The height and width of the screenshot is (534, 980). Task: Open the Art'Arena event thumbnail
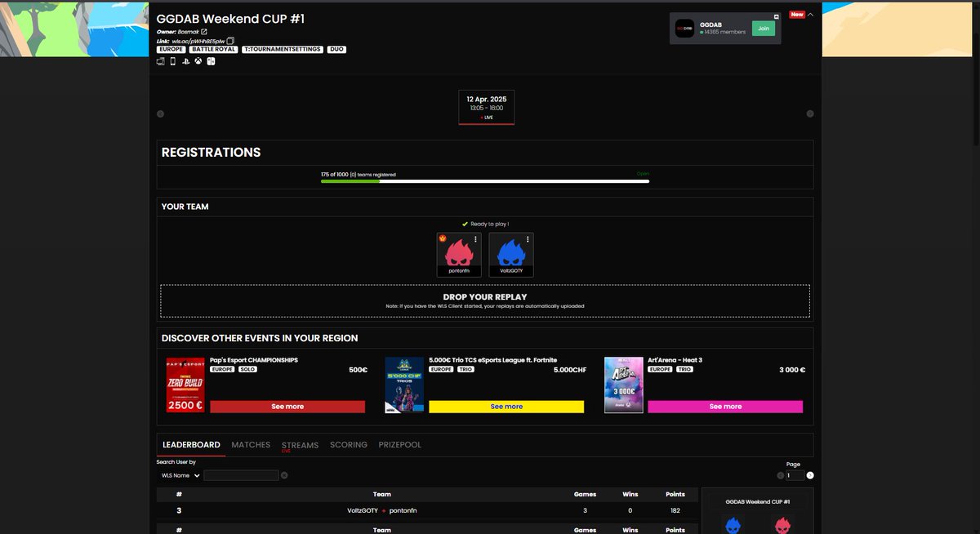coord(623,385)
